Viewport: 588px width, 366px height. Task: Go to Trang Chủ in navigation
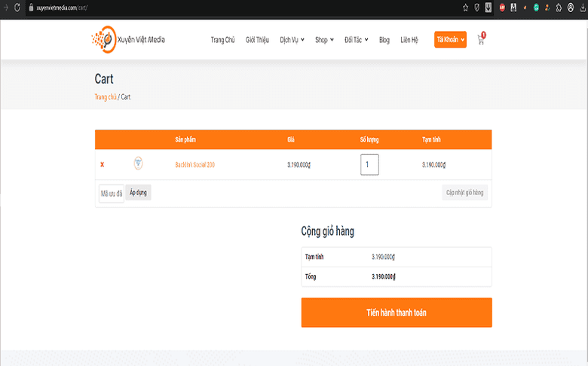[x=222, y=40]
